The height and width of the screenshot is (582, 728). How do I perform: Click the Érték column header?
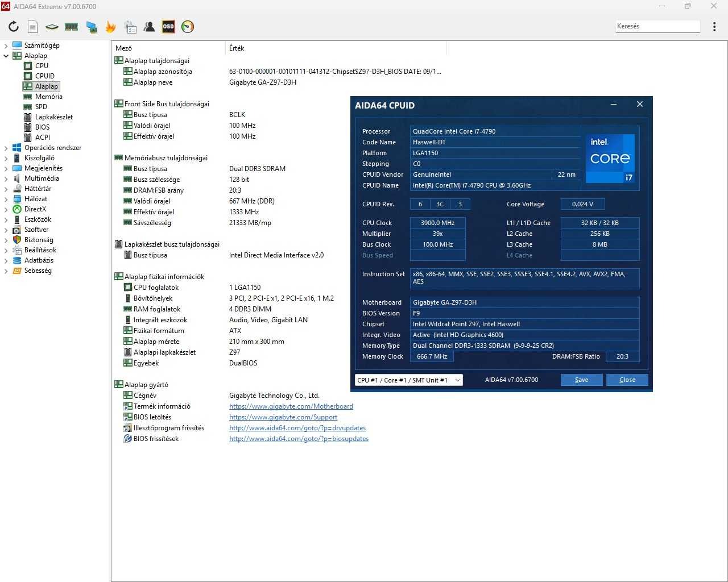336,48
